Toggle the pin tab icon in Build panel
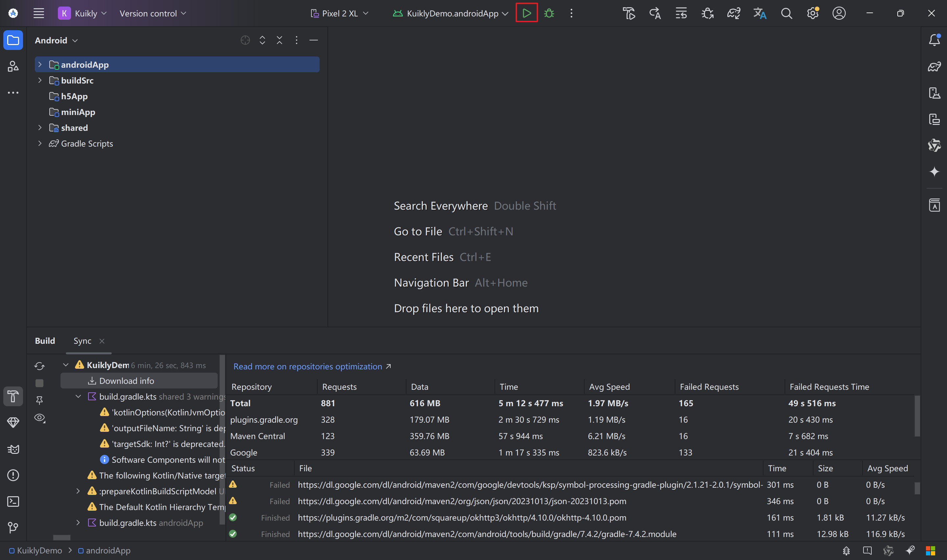Screen dimensions: 947x560 click(x=39, y=400)
